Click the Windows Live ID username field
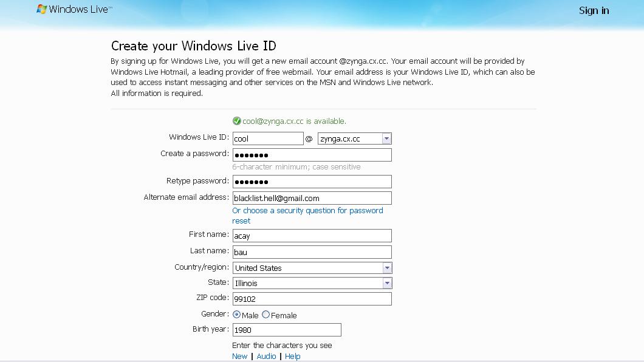 coord(268,138)
